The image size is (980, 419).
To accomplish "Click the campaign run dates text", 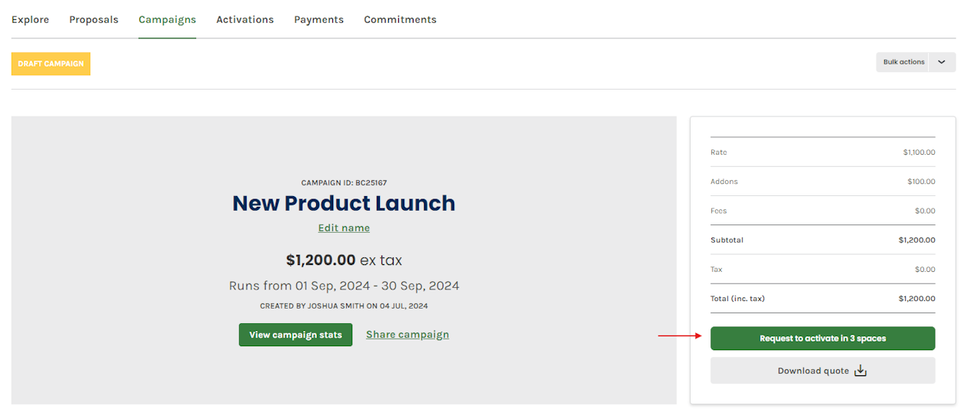I will [x=344, y=286].
